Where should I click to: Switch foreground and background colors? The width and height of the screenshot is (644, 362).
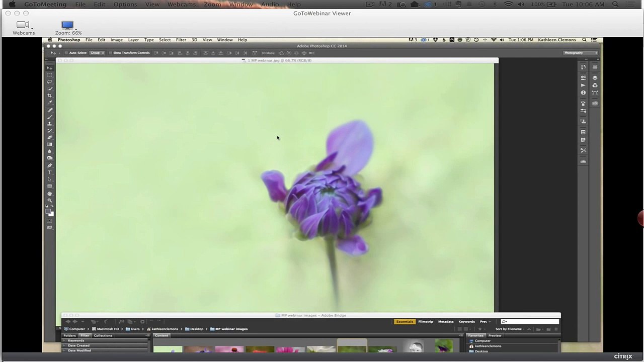(52, 206)
